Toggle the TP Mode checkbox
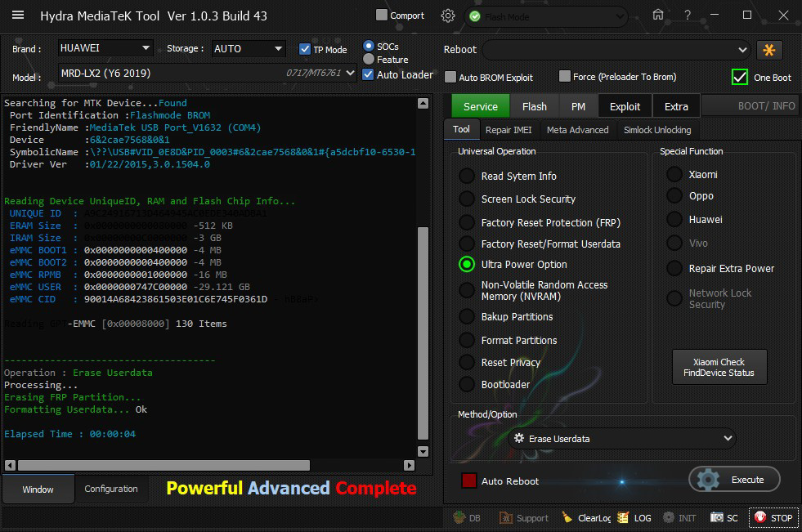This screenshot has width=802, height=532. click(305, 50)
